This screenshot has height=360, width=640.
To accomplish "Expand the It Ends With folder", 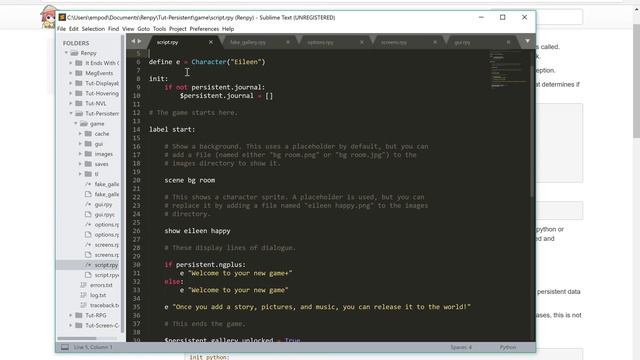I will [x=71, y=63].
